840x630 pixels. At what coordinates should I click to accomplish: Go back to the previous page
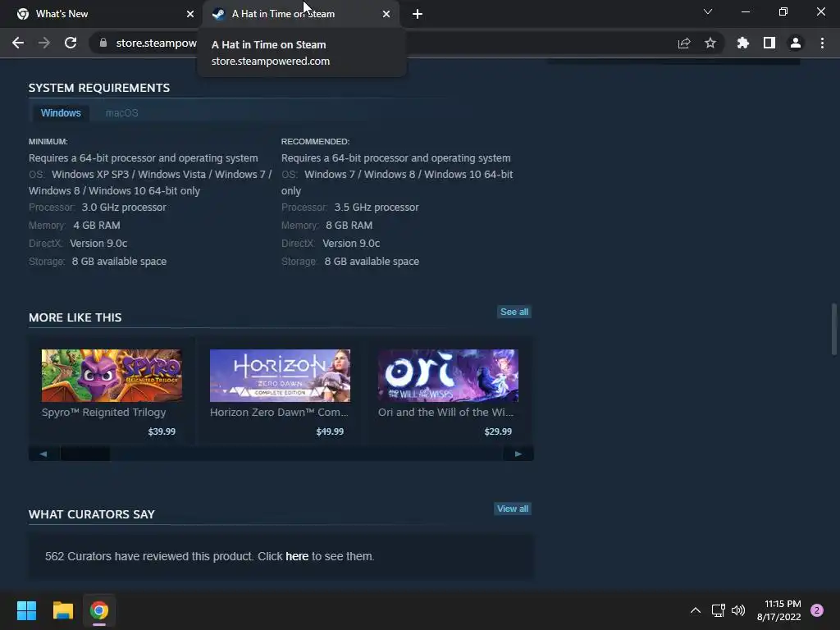18,43
